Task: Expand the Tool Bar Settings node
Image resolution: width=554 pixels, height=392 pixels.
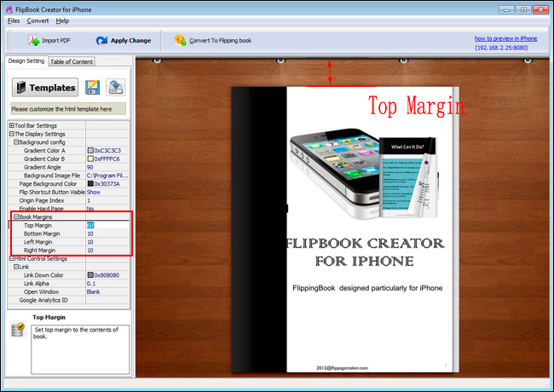Action: coord(12,125)
